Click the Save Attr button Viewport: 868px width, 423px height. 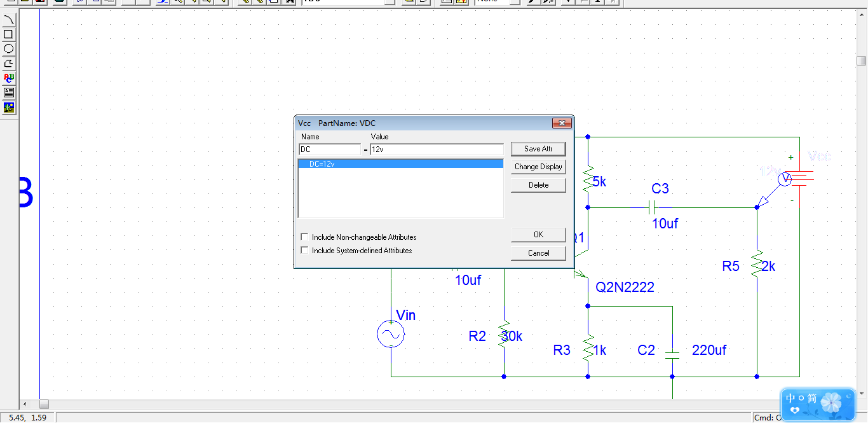[538, 149]
